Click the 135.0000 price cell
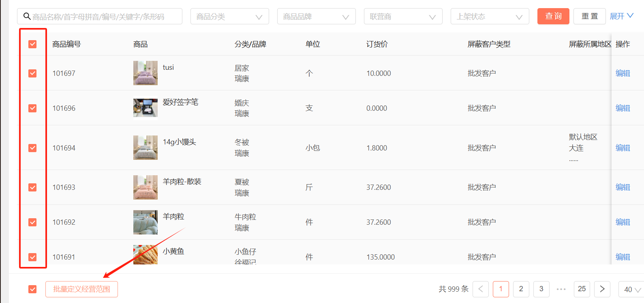 [381, 257]
